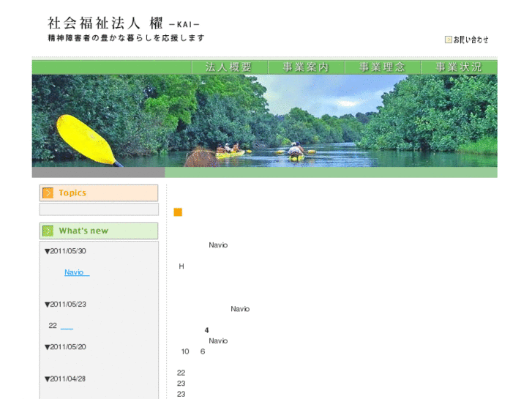The width and height of the screenshot is (532, 399).
Task: Open the 事業案内 menu item
Action: (306, 67)
